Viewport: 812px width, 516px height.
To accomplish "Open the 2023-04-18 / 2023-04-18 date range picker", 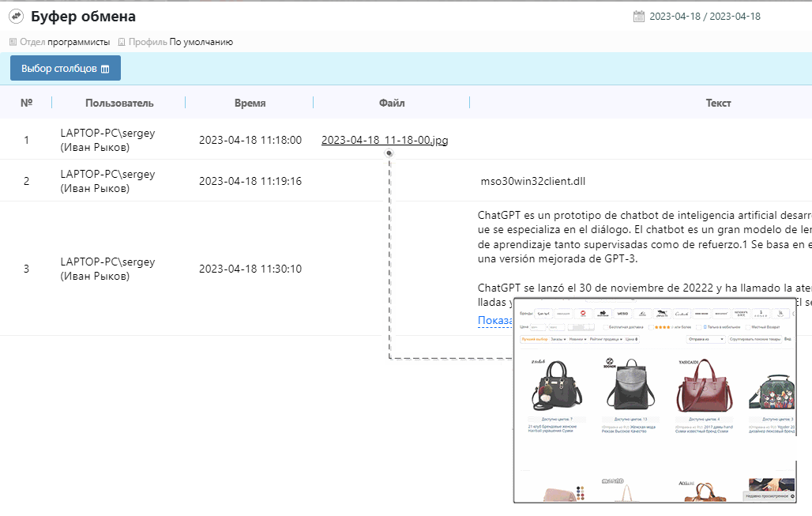I will [705, 17].
